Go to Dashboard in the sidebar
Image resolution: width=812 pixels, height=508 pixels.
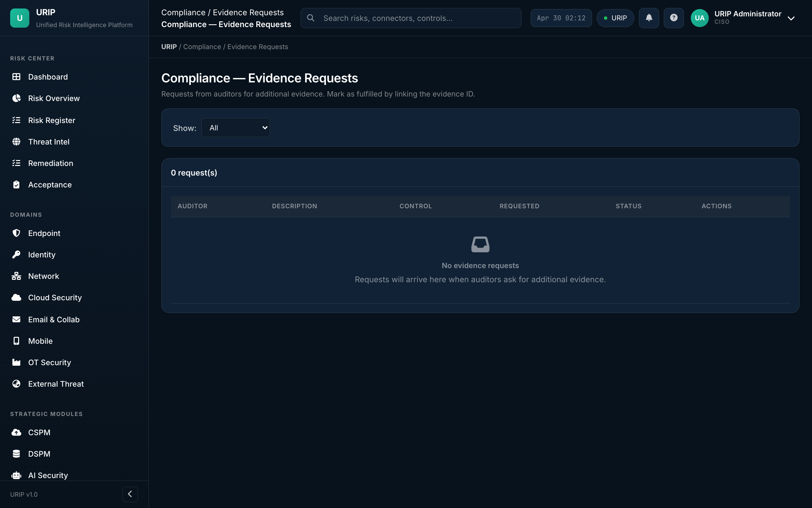click(74, 77)
